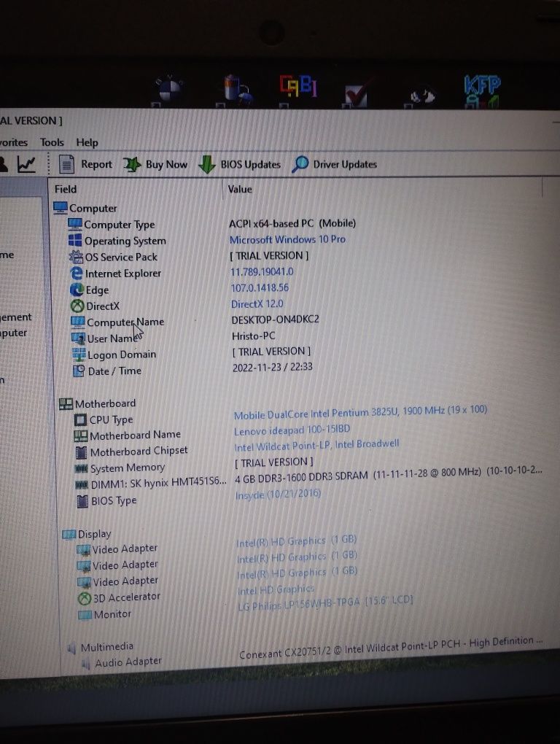Click the CPU Type row icon
The width and height of the screenshot is (560, 744).
point(81,420)
